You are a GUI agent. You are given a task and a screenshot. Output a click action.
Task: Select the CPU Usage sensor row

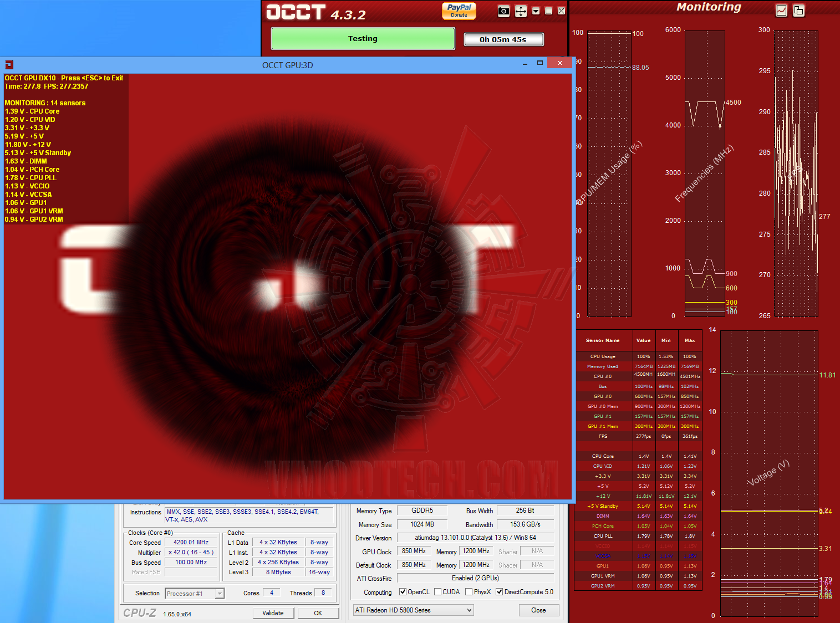(639, 356)
